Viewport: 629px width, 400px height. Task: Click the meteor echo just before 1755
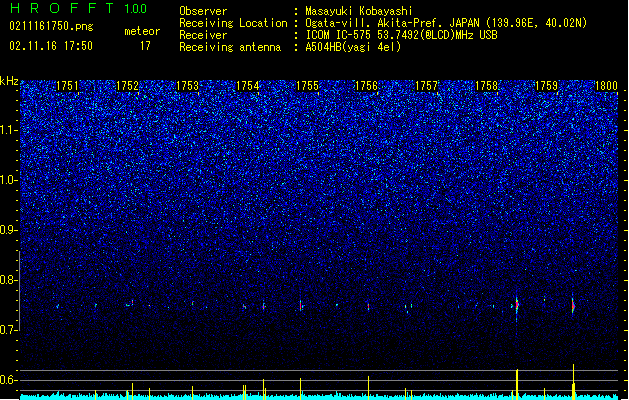(x=300, y=306)
